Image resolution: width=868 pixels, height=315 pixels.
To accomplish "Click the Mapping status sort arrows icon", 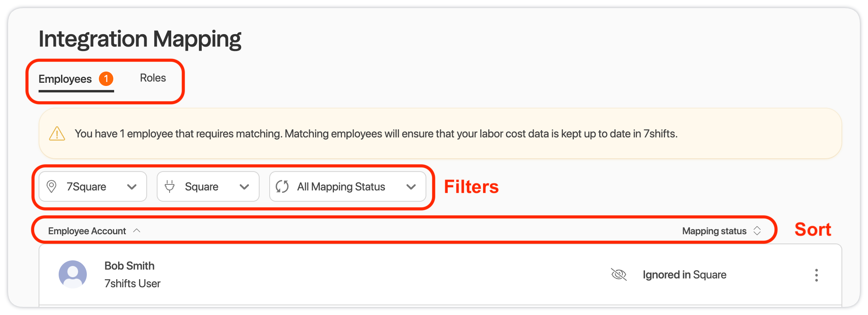I will coord(757,231).
